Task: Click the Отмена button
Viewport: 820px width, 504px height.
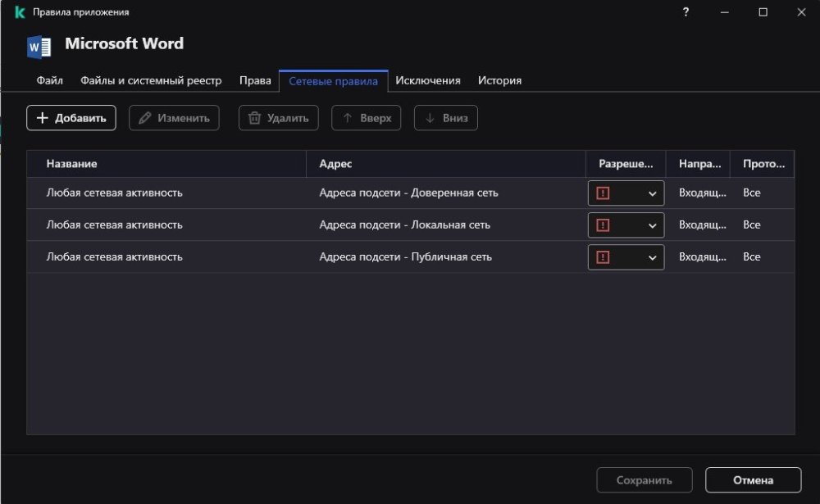Action: 754,480
